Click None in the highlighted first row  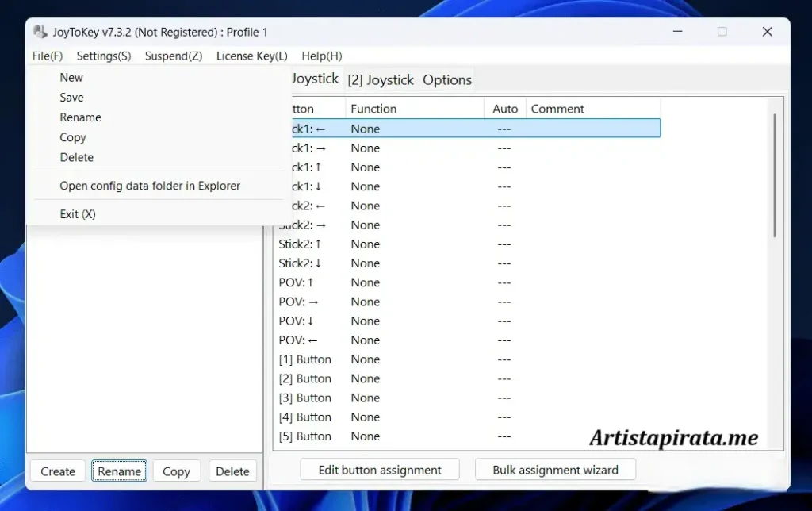[x=365, y=129]
